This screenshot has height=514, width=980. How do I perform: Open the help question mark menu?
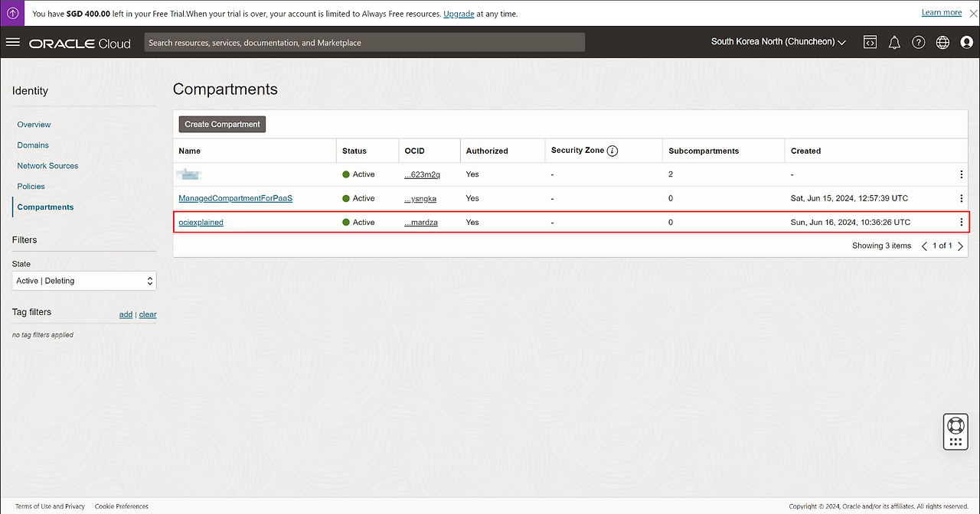pyautogui.click(x=919, y=42)
